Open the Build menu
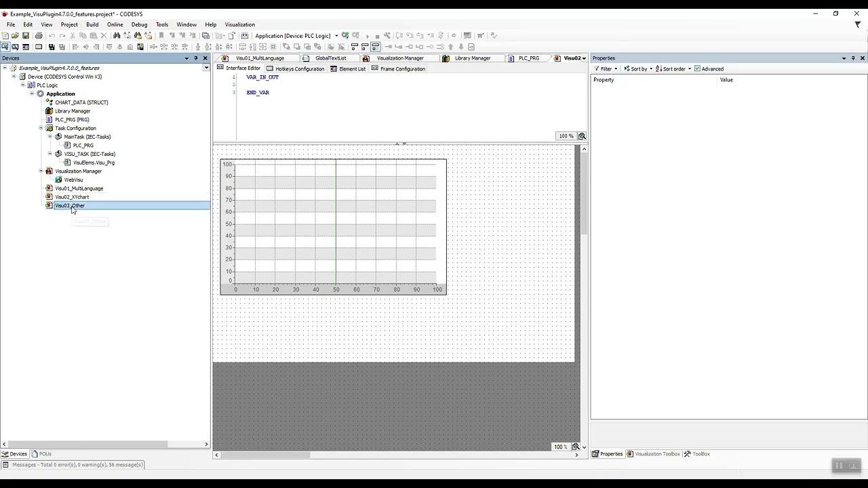The height and width of the screenshot is (488, 868). (92, 24)
